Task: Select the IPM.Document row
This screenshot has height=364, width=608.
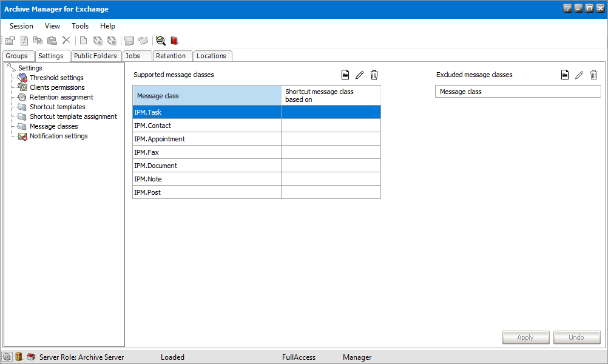Action: coord(256,166)
